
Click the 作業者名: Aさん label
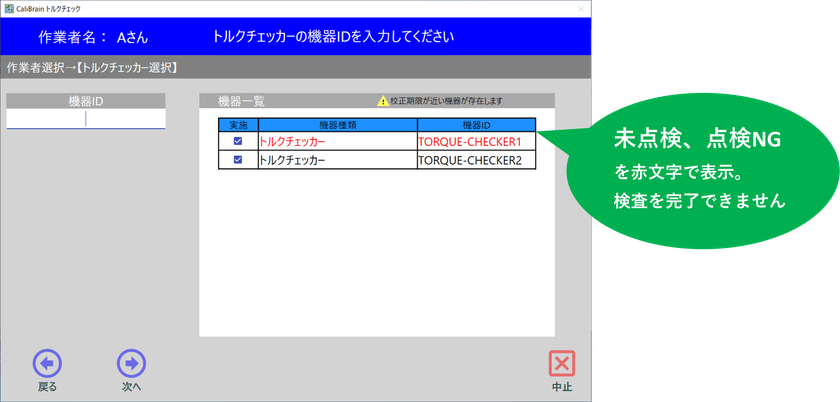pyautogui.click(x=93, y=37)
